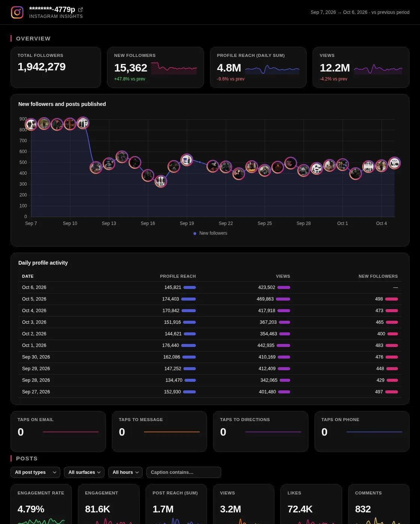The height and width of the screenshot is (524, 420).
Task: Click the Daily profile activity heading
Action: click(43, 263)
